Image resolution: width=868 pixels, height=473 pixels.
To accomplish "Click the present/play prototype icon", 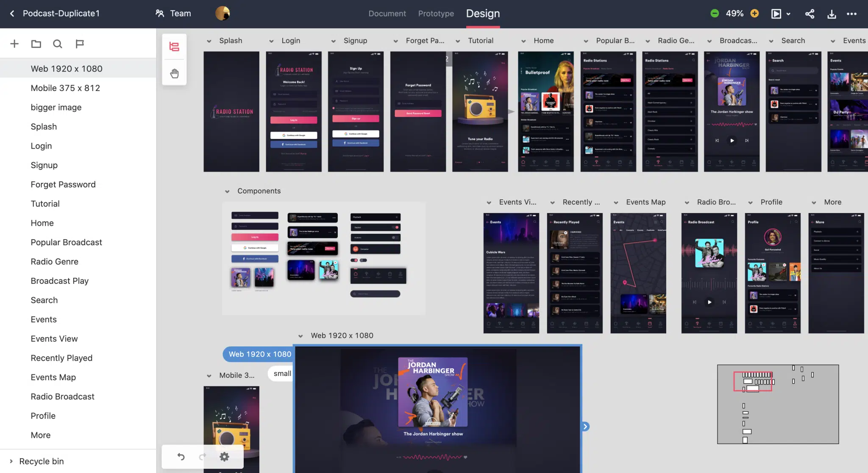I will (777, 14).
